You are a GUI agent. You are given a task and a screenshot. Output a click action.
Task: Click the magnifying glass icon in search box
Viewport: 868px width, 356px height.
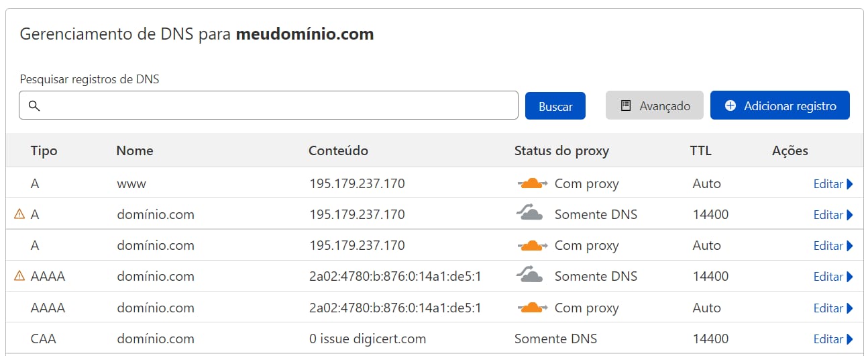34,106
